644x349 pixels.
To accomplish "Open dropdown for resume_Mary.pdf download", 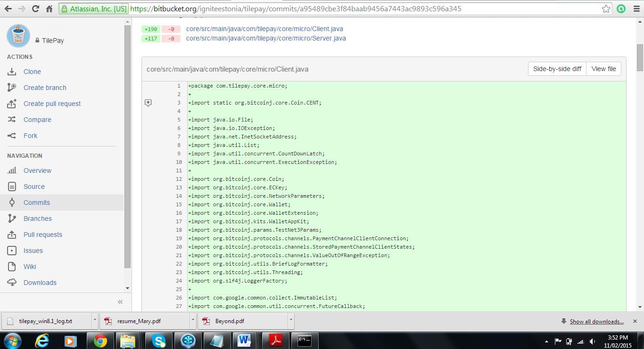I will point(193,321).
